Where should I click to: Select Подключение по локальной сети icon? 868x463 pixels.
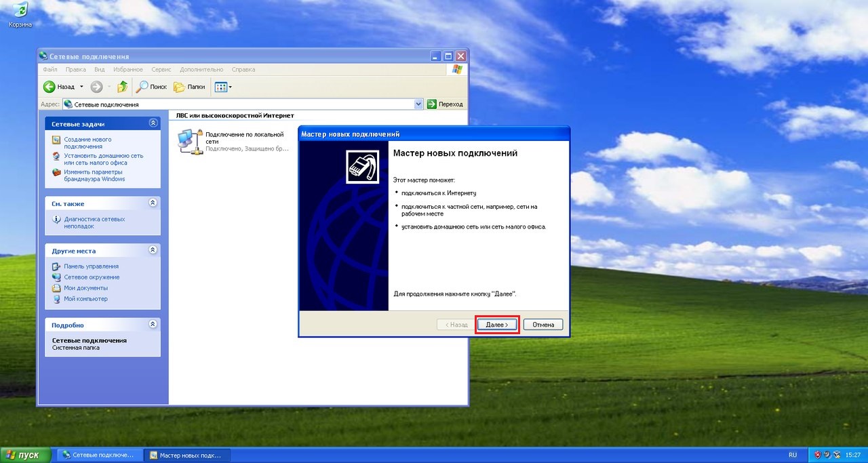tap(189, 141)
